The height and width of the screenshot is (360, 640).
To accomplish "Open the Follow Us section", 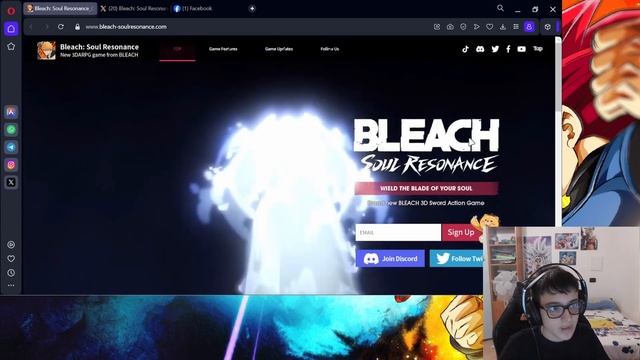I will (x=329, y=49).
